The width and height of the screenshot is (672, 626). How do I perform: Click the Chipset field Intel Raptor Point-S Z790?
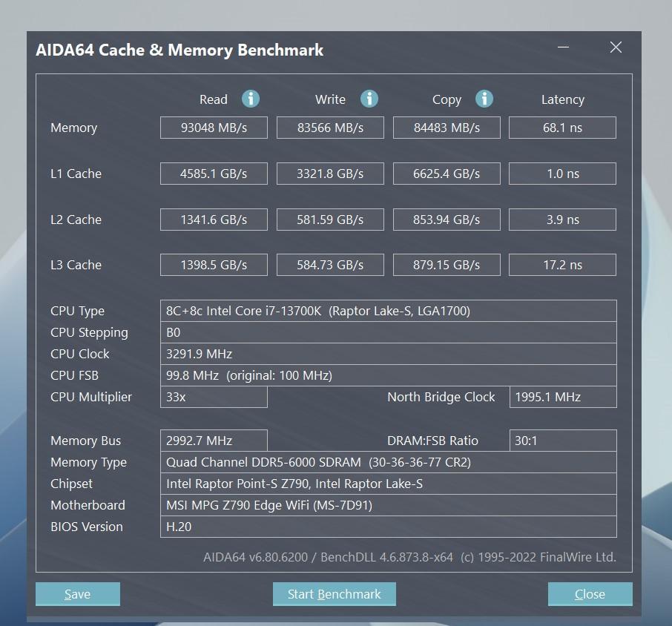click(389, 484)
